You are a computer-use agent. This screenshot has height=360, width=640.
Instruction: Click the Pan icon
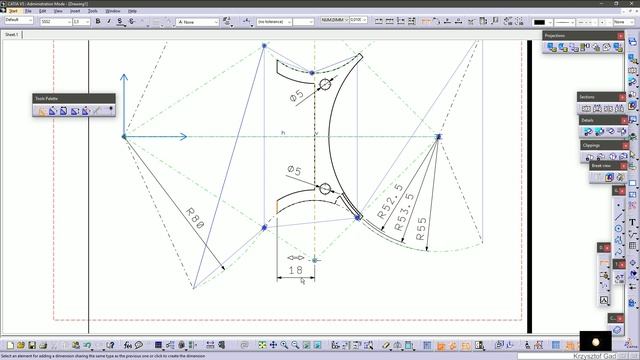pos(273,345)
